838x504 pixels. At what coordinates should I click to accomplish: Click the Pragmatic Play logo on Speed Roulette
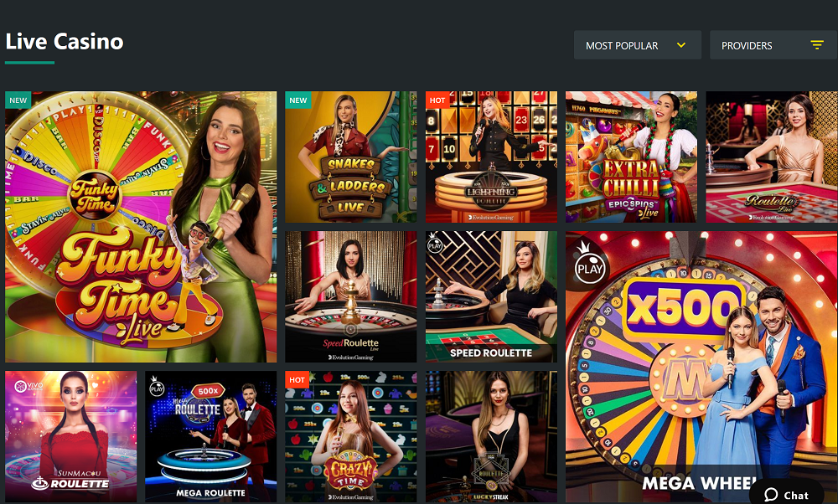(435, 244)
